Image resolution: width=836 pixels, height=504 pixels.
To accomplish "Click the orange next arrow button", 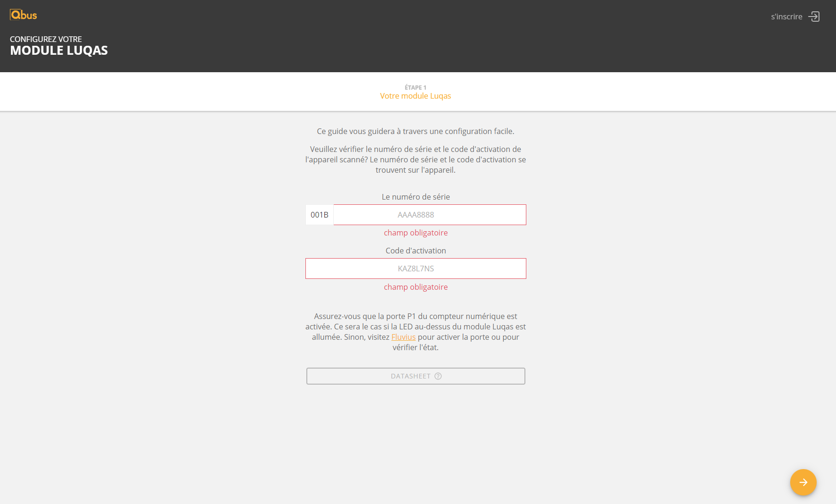I will pos(803,482).
